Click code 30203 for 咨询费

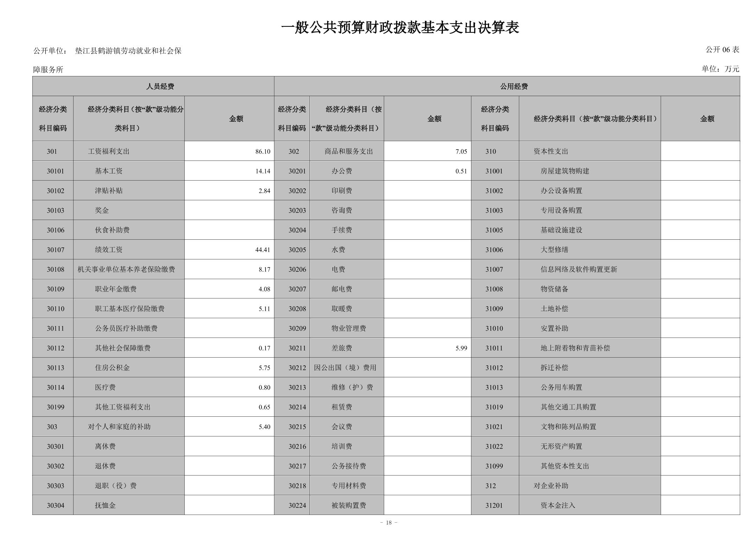click(x=297, y=210)
